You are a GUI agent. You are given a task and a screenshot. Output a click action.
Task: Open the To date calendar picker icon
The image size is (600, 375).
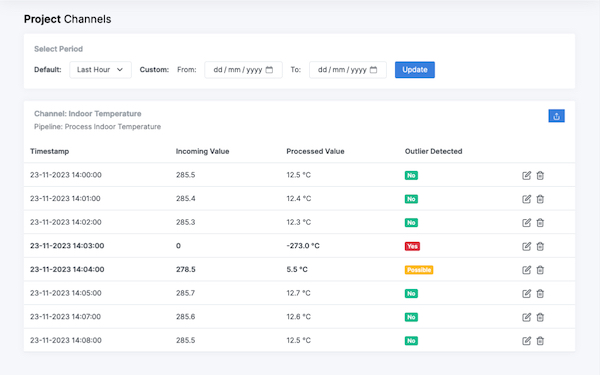tap(373, 70)
